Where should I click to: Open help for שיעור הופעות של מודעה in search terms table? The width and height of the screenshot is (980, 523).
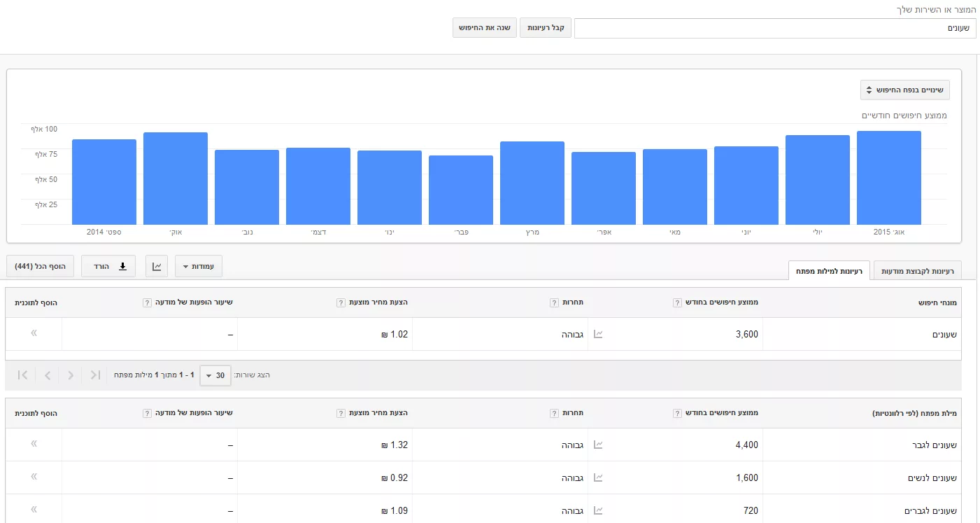pos(147,302)
